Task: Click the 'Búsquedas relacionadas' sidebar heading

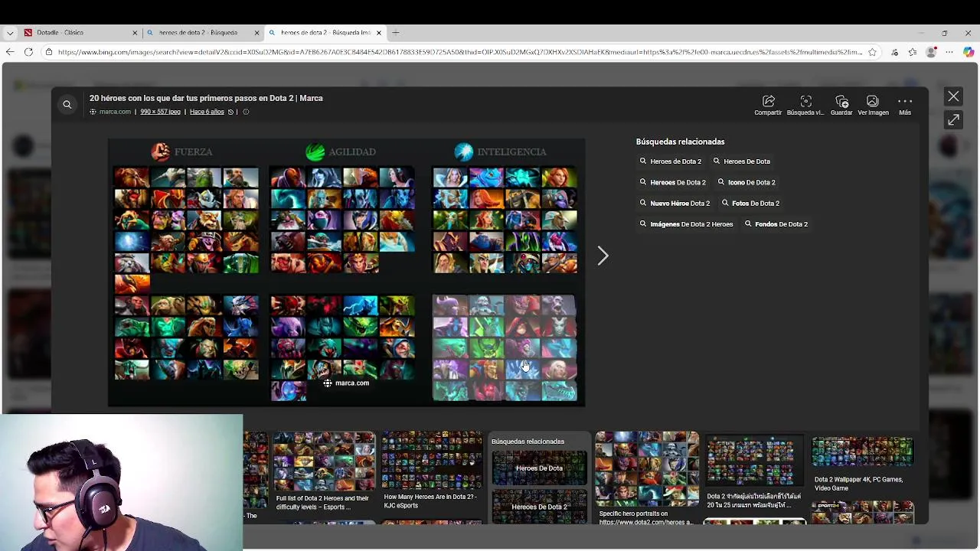Action: pyautogui.click(x=680, y=142)
